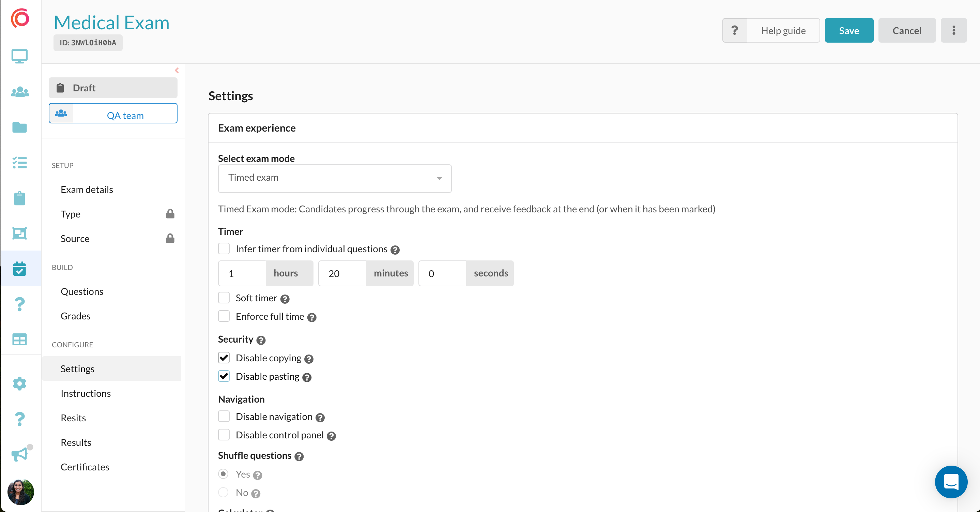
Task: Open the gear settings sidebar icon
Action: [x=19, y=383]
